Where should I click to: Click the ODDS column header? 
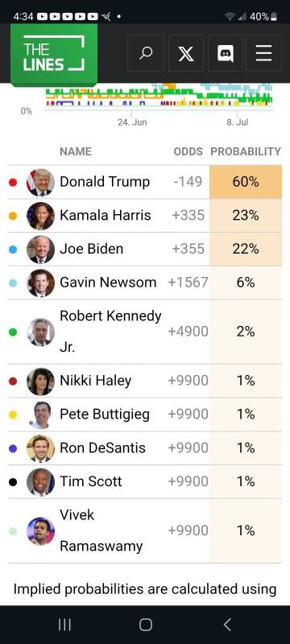click(188, 151)
